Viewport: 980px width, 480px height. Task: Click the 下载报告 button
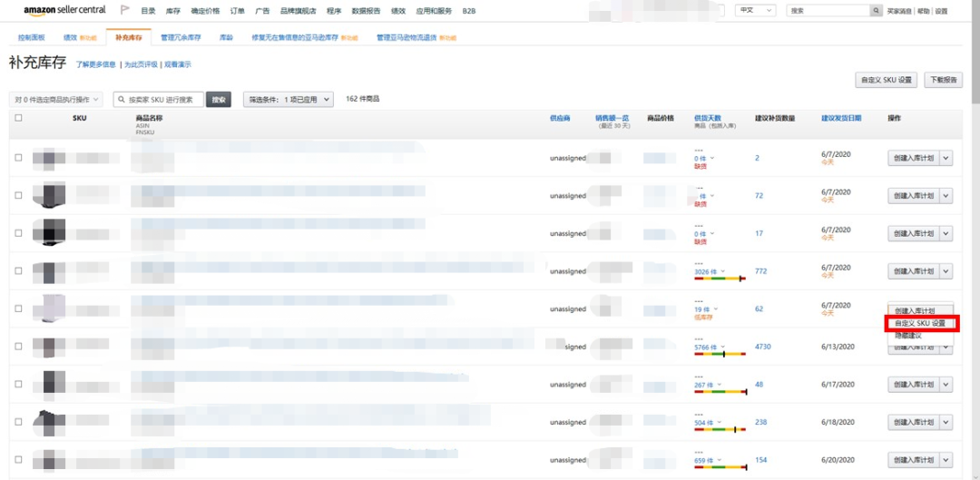tap(943, 80)
